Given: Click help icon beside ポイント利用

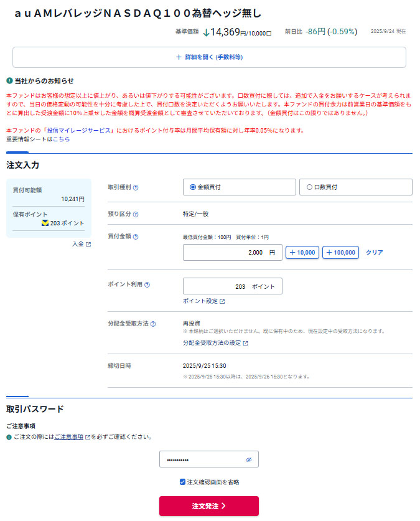Looking at the screenshot, I should [147, 284].
